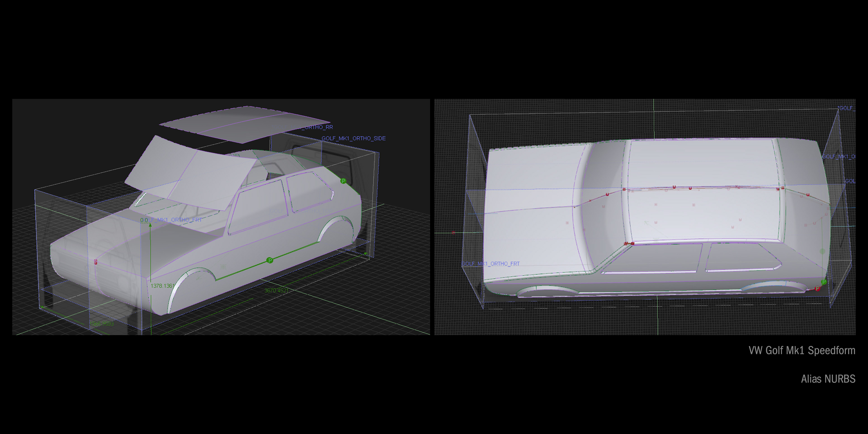Click the VW Golf Mk1 Speedform caption

click(802, 350)
